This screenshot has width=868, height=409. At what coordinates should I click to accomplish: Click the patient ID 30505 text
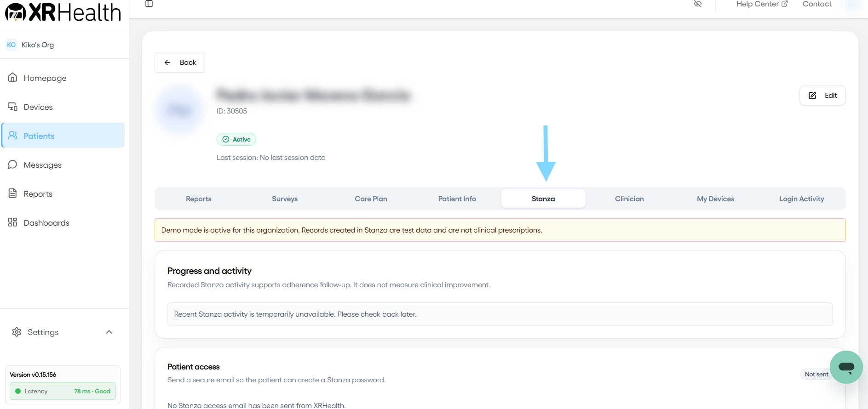[x=232, y=111]
